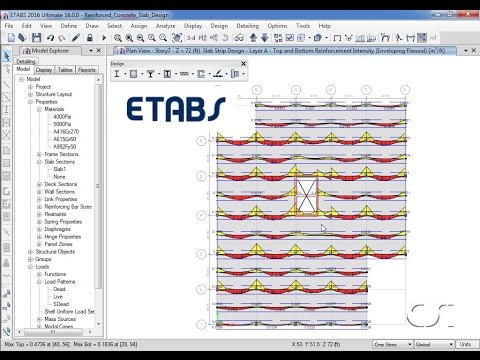Collapse the Load Patterns node
This screenshot has width=480, height=360.
coord(39,282)
